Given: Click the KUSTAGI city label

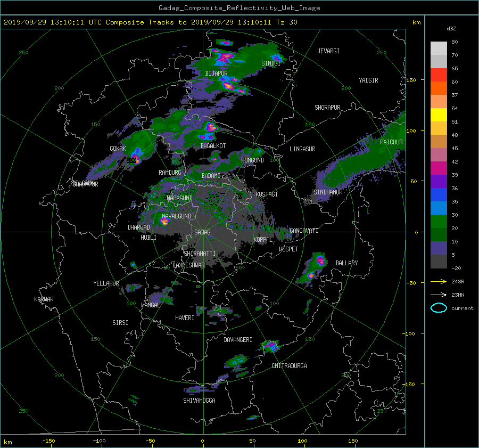Looking at the screenshot, I should click(267, 194).
